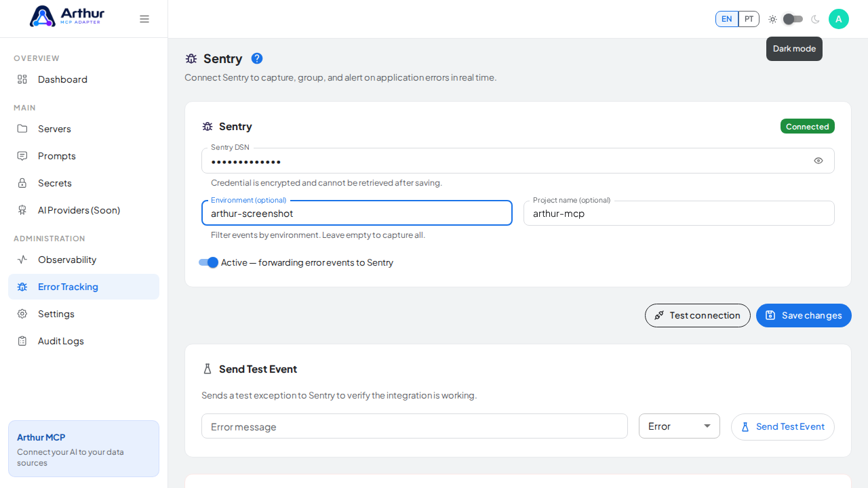Click "Filter events by environment" helper text
This screenshot has width=868, height=488.
tap(318, 235)
